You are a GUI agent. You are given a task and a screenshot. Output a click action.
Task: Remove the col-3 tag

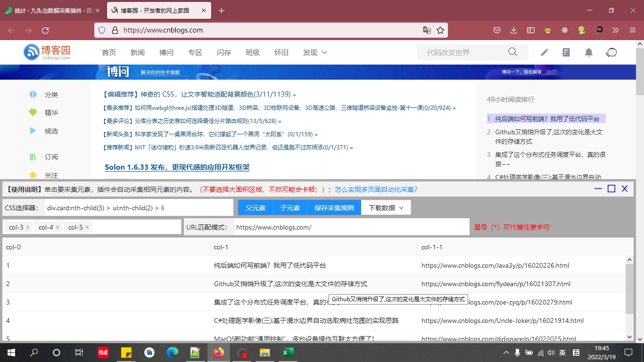click(28, 227)
